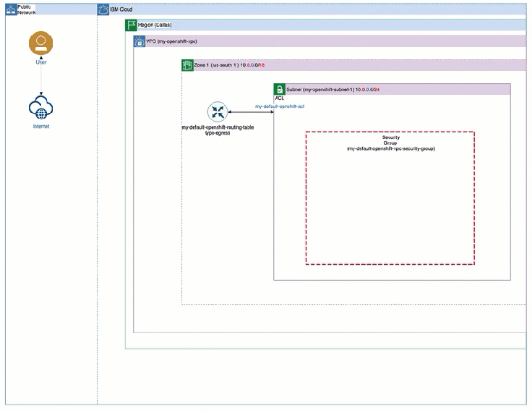The image size is (532, 411).
Task: Click the 'Internet' label text
Action: [41, 127]
